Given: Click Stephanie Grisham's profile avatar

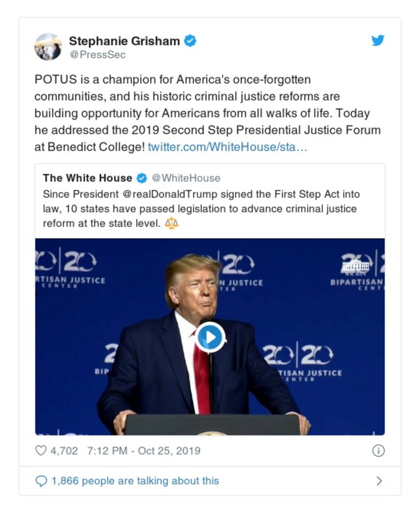Looking at the screenshot, I should pyautogui.click(x=48, y=46).
